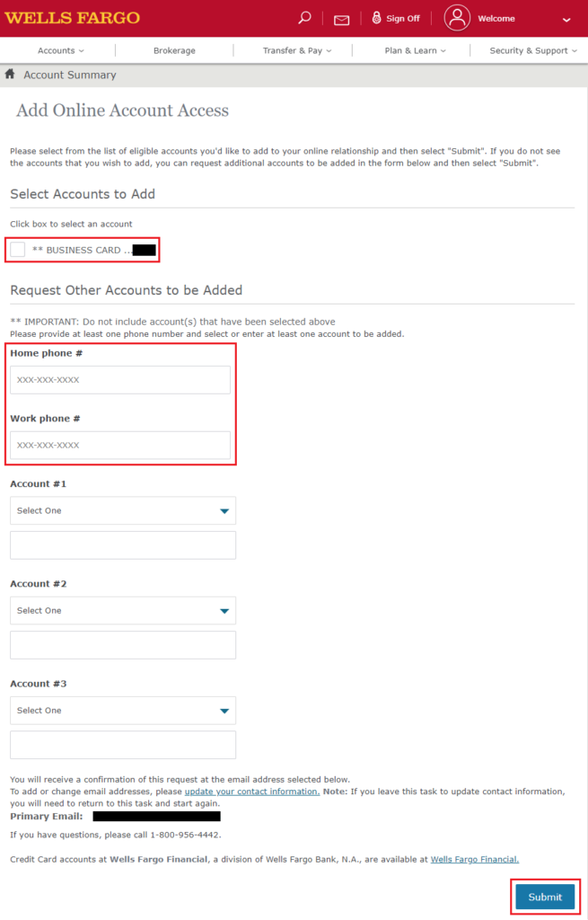588x920 pixels.
Task: Open the Account #2 Select One dropdown
Action: 123,610
